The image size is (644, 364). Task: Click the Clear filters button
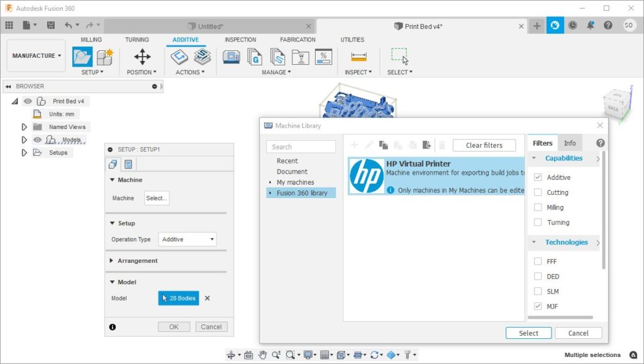point(484,145)
